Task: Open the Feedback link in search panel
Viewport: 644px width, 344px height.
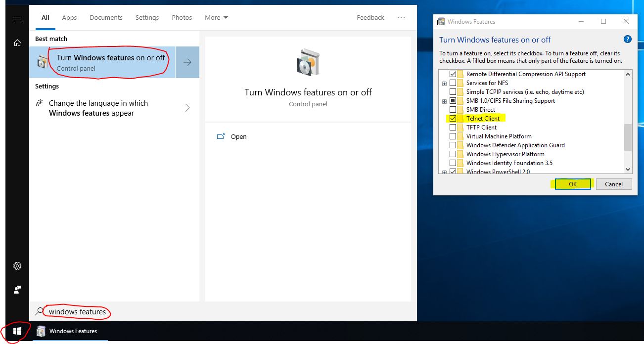Action: tap(370, 17)
